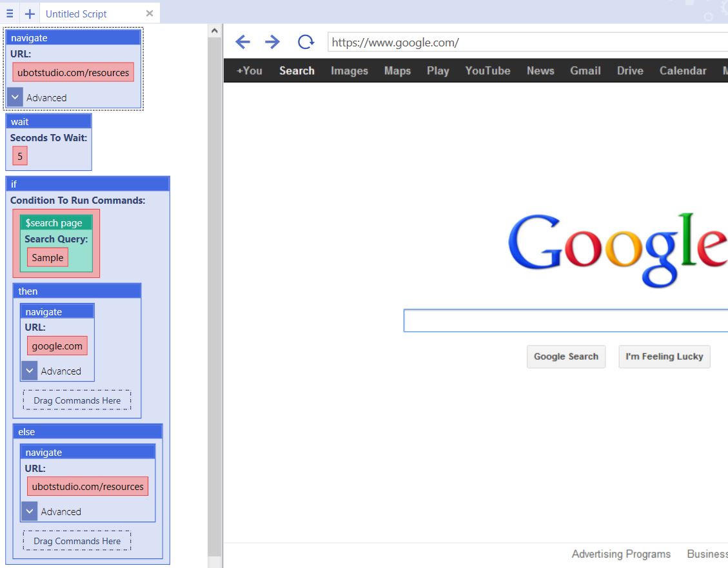The height and width of the screenshot is (568, 728).
Task: Edit the else navigate URL field
Action: point(88,486)
